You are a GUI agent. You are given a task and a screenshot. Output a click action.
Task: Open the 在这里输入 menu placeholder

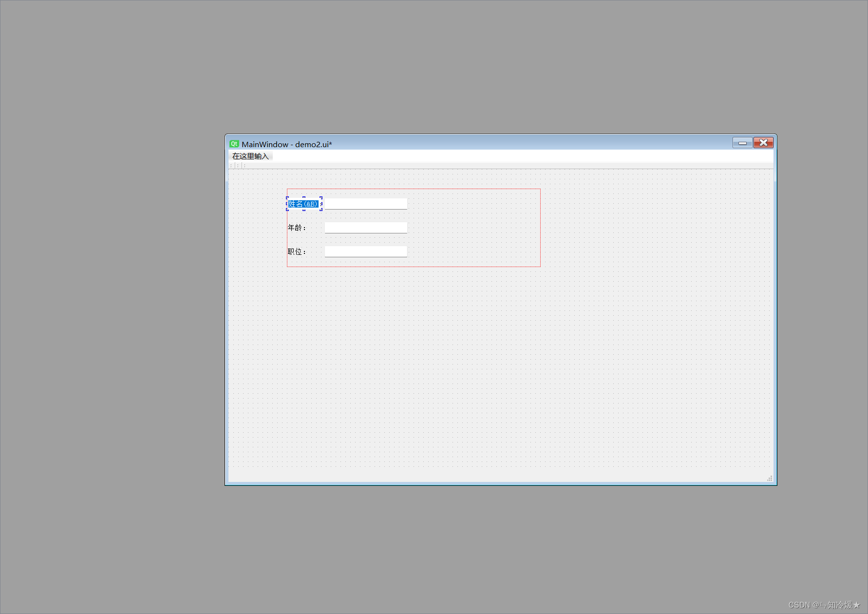point(250,156)
